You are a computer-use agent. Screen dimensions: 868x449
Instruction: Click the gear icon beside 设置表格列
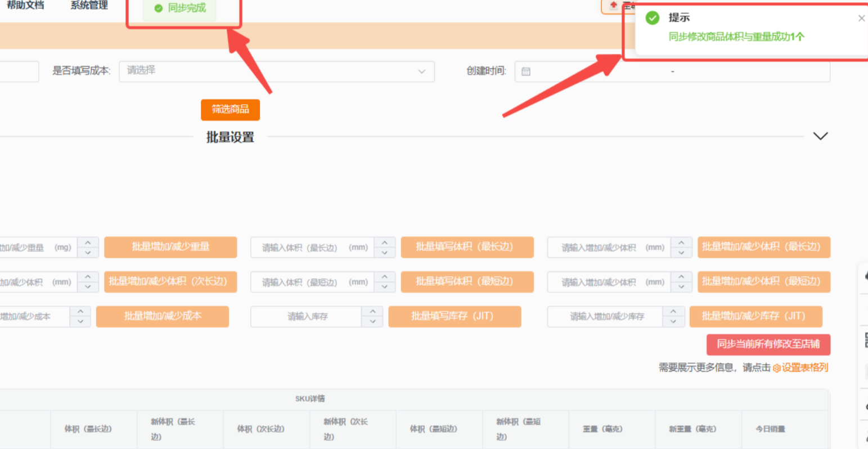click(777, 368)
